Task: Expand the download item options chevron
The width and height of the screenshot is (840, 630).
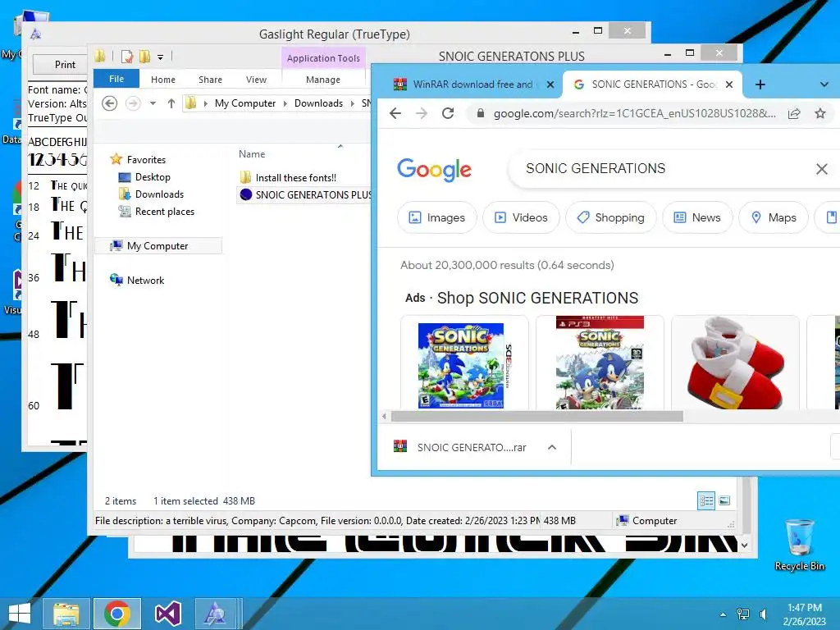Action: tap(552, 447)
